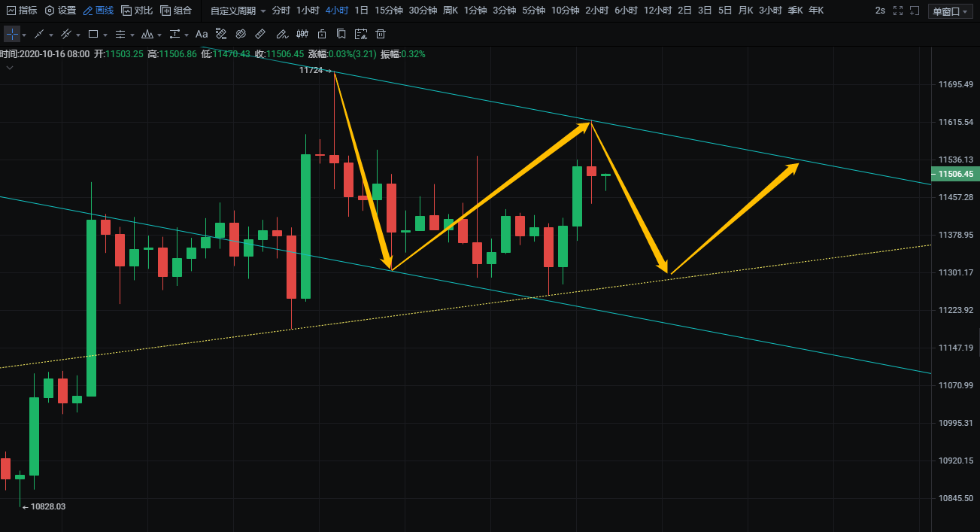Switch to the 1日 timeframe

coord(361,11)
